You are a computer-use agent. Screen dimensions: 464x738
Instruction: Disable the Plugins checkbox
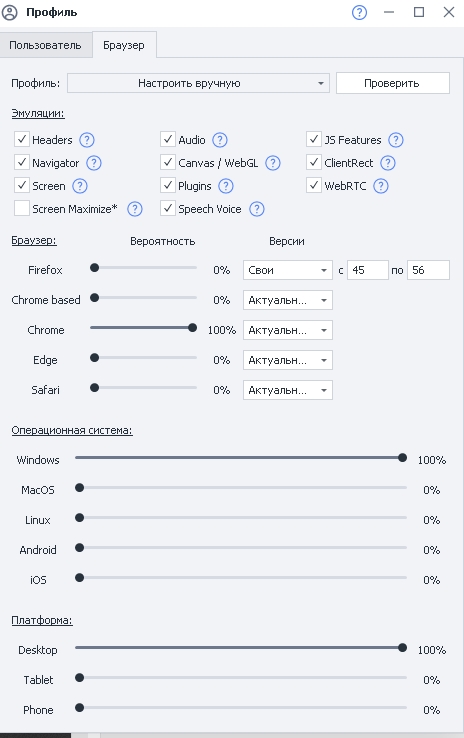pos(168,185)
